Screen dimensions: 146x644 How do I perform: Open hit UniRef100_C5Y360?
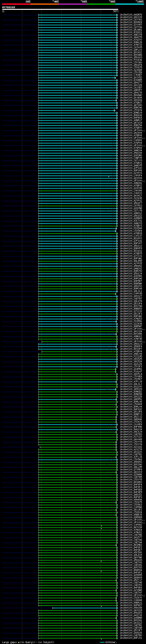pyautogui.click(x=131, y=63)
